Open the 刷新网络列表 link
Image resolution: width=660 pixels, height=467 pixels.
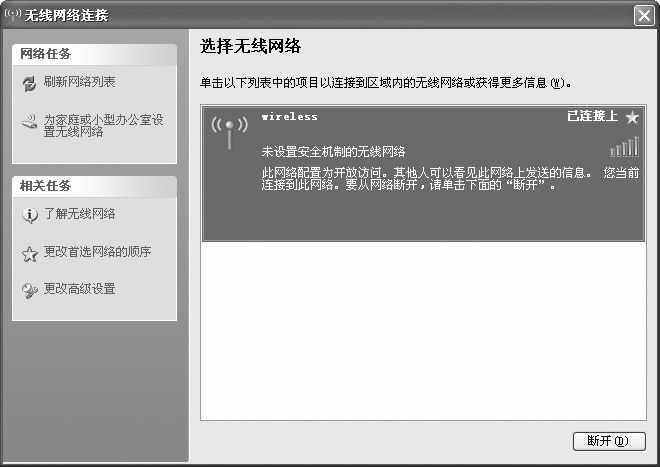click(x=79, y=82)
